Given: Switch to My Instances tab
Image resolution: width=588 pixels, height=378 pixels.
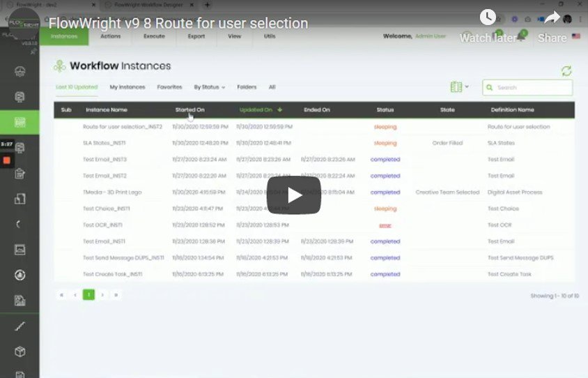Looking at the screenshot, I should [x=127, y=87].
